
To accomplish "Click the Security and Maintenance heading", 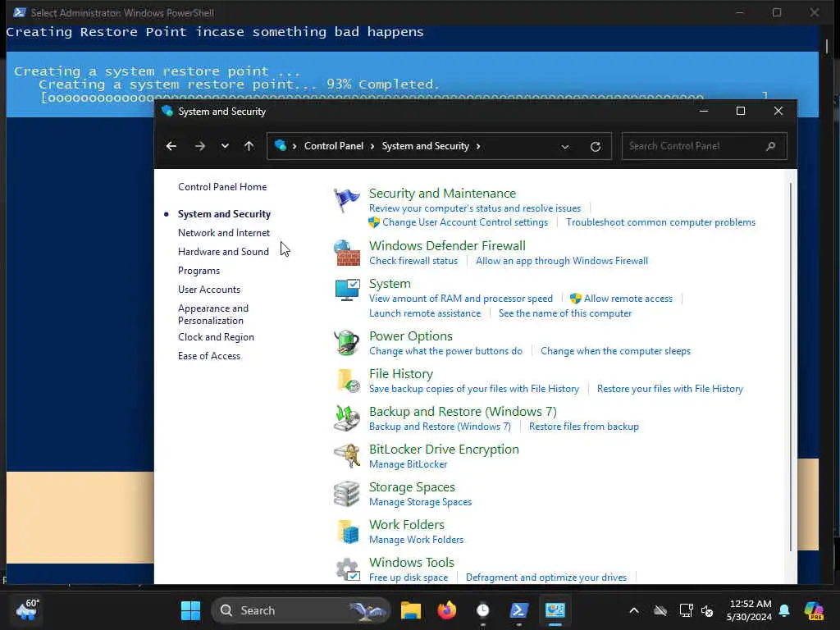I will (x=442, y=194).
